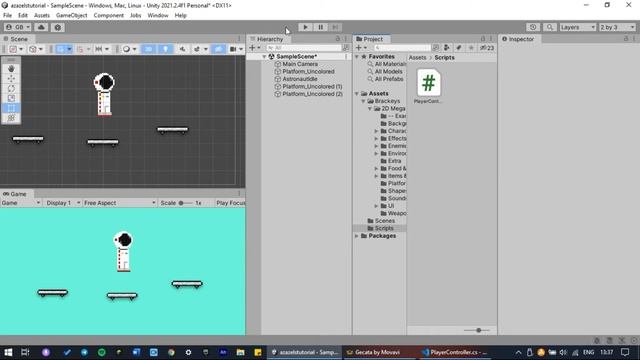Viewport: 640px width, 360px height.
Task: Toggle Scene lighting bulb
Action: tap(165, 49)
